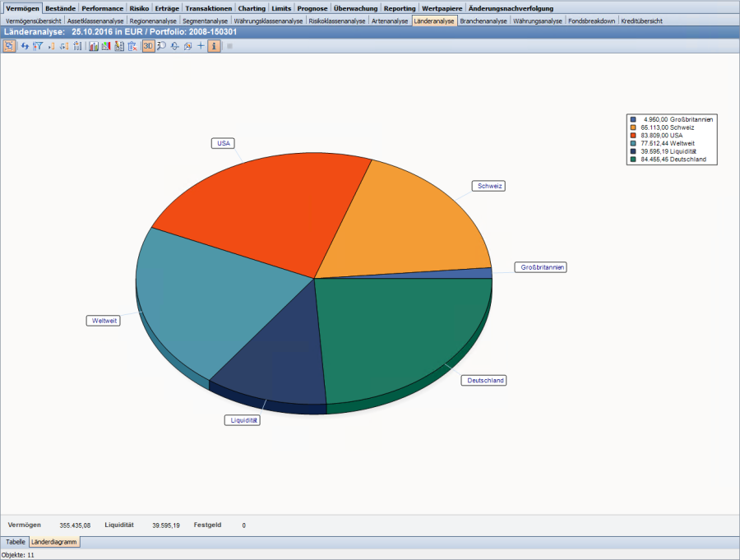Open the Performance menu tab

point(102,8)
